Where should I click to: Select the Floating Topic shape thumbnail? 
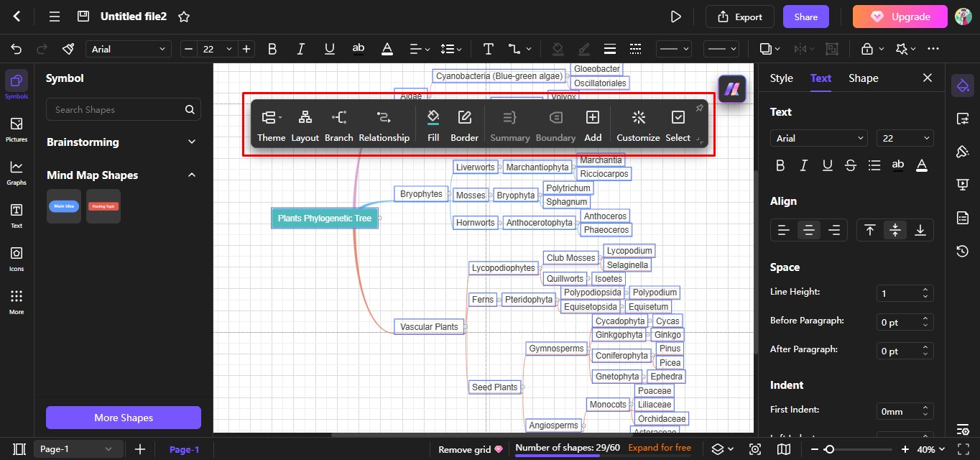point(103,206)
